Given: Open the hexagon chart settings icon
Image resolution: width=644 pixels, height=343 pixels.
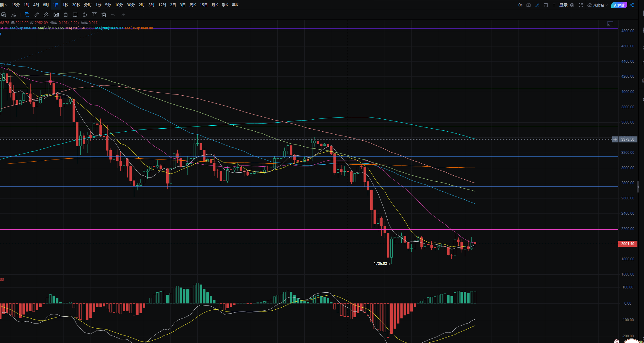Looking at the screenshot, I should (572, 5).
